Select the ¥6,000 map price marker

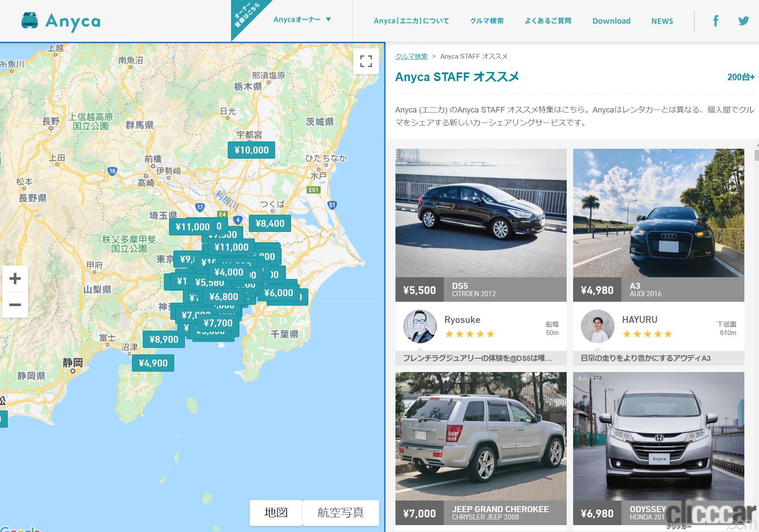279,293
